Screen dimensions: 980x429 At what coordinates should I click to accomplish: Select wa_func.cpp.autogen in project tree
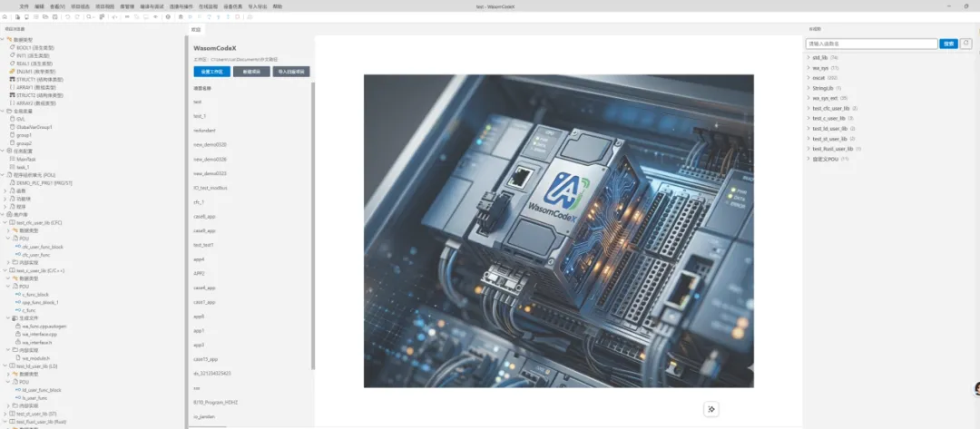pyautogui.click(x=44, y=326)
